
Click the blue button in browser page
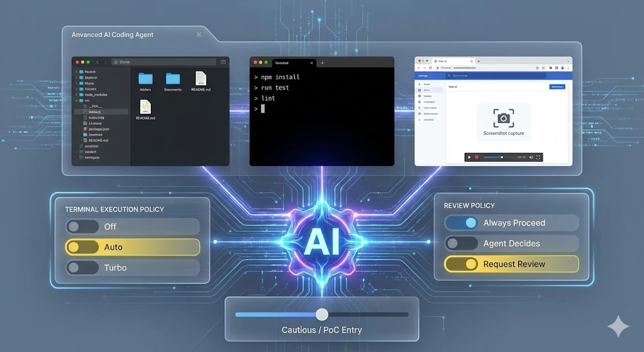click(x=557, y=86)
